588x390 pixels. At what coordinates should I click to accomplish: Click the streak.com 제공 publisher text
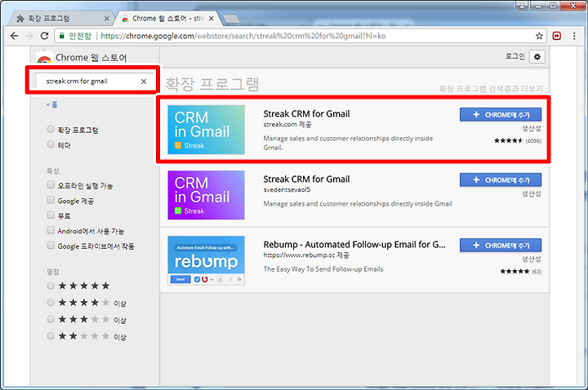point(287,124)
